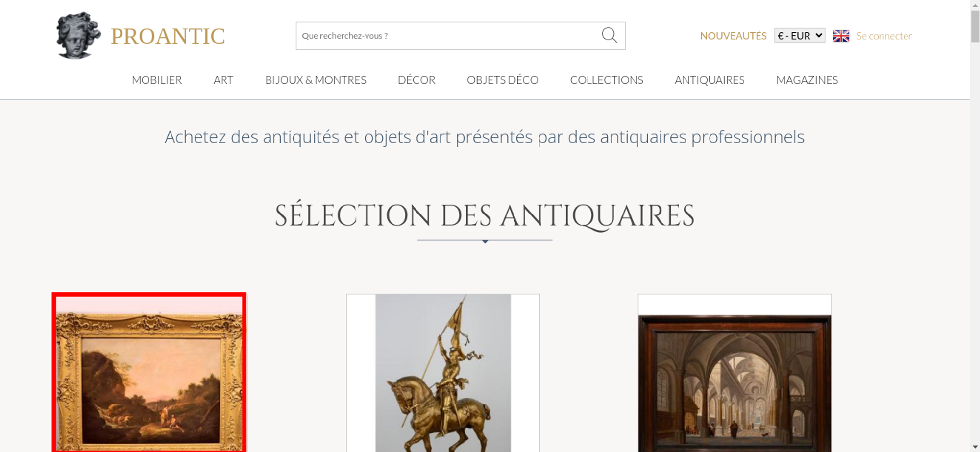
Task: Open the BIJOUX & MONTRES menu
Action: [316, 80]
